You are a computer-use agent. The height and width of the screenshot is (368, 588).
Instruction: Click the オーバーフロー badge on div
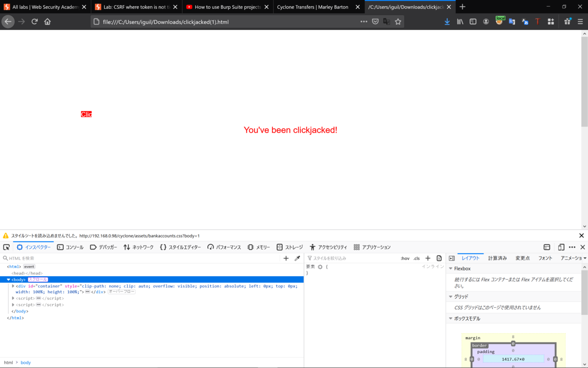pyautogui.click(x=122, y=292)
